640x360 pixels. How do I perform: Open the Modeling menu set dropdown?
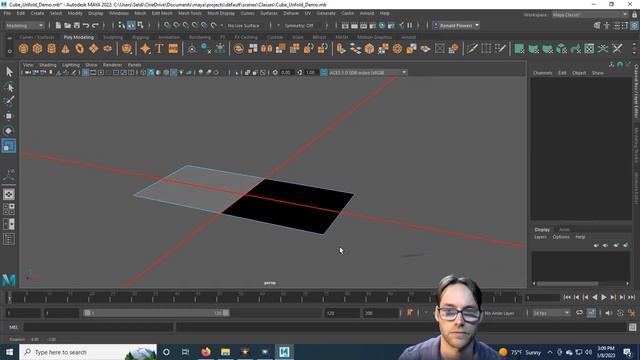[24, 25]
